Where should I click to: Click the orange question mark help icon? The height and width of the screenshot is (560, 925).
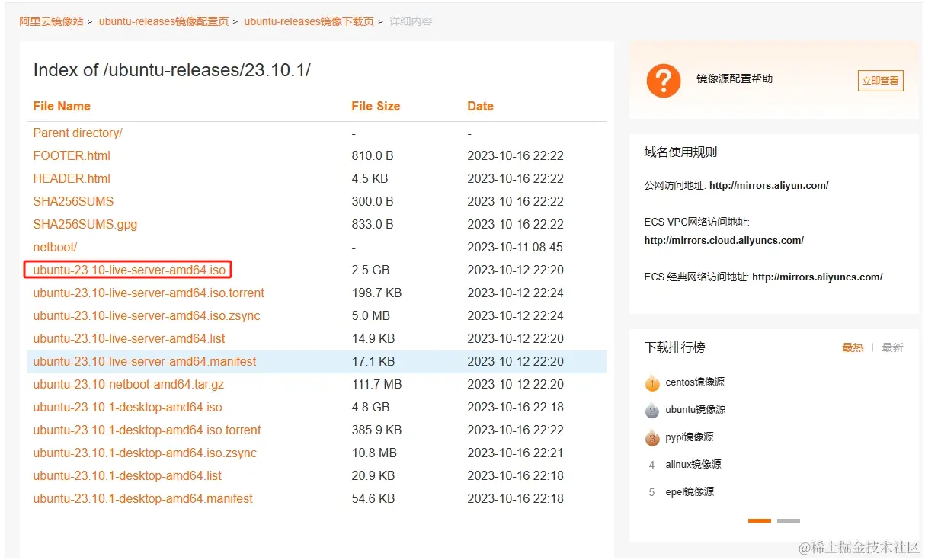point(663,80)
